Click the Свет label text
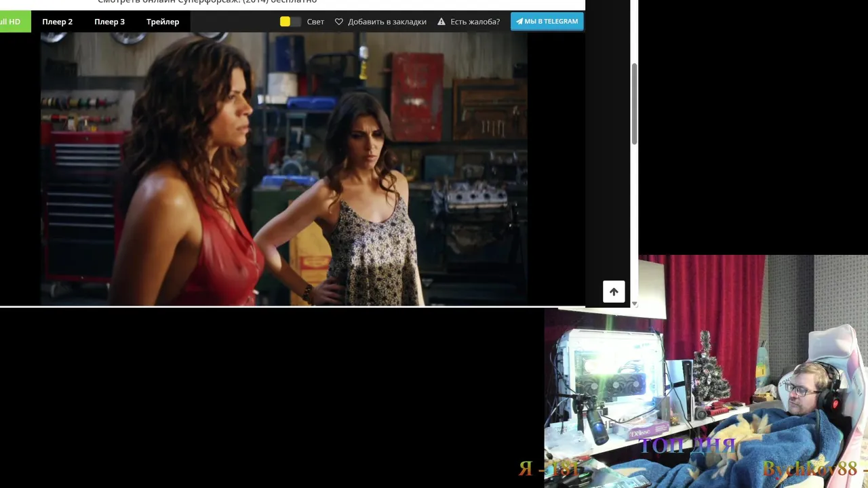 coord(315,22)
